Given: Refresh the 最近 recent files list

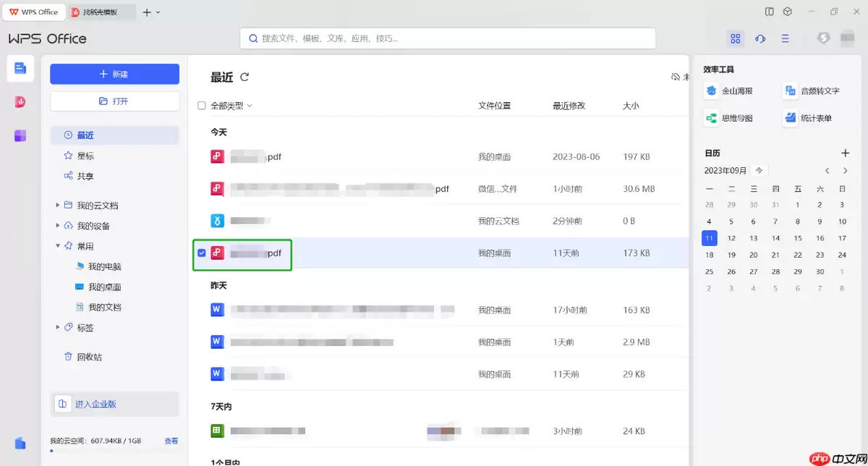Looking at the screenshot, I should click(x=245, y=77).
